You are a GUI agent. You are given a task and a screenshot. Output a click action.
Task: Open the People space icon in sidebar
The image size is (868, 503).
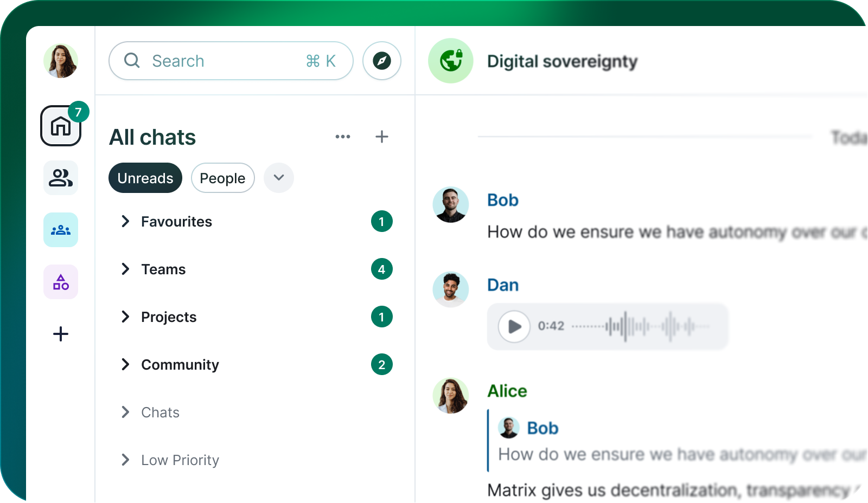[x=61, y=178]
